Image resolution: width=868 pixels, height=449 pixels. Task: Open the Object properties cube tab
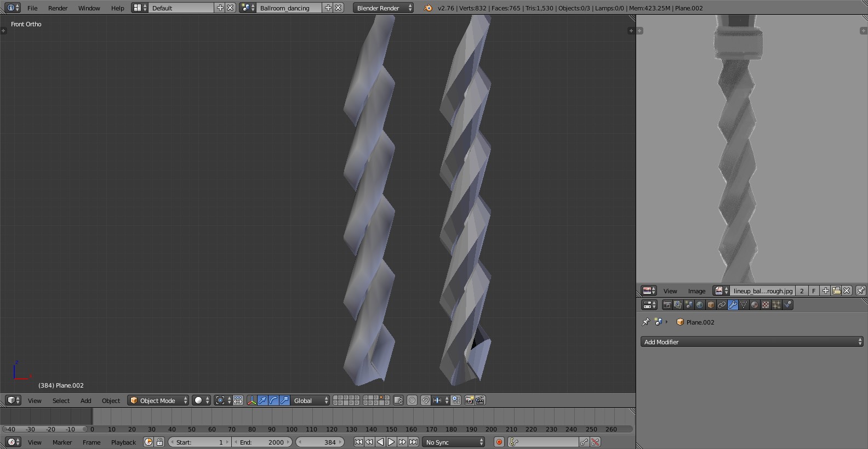point(711,305)
